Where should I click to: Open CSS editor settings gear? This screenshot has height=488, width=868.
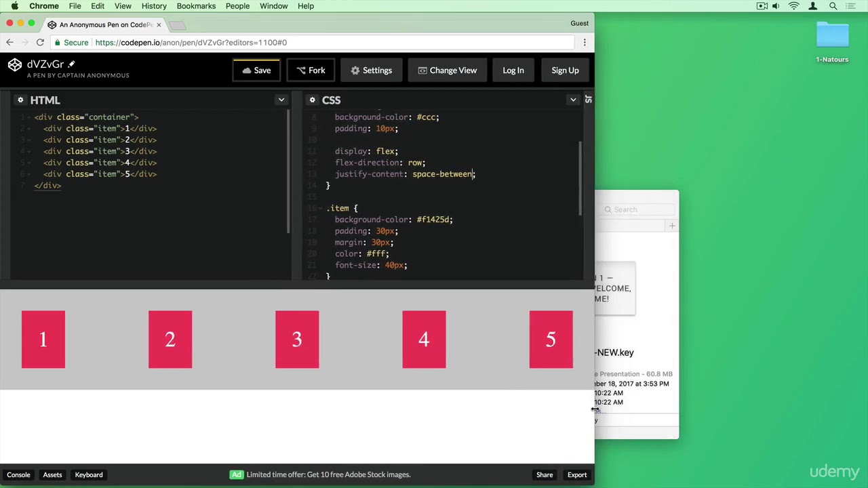coord(312,100)
